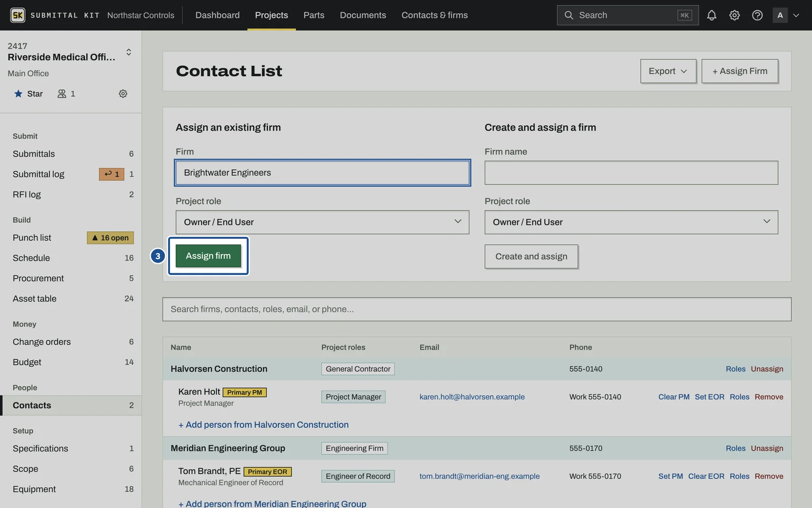The image size is (812, 508).
Task: Add person from Halvorsen Construction
Action: click(263, 425)
